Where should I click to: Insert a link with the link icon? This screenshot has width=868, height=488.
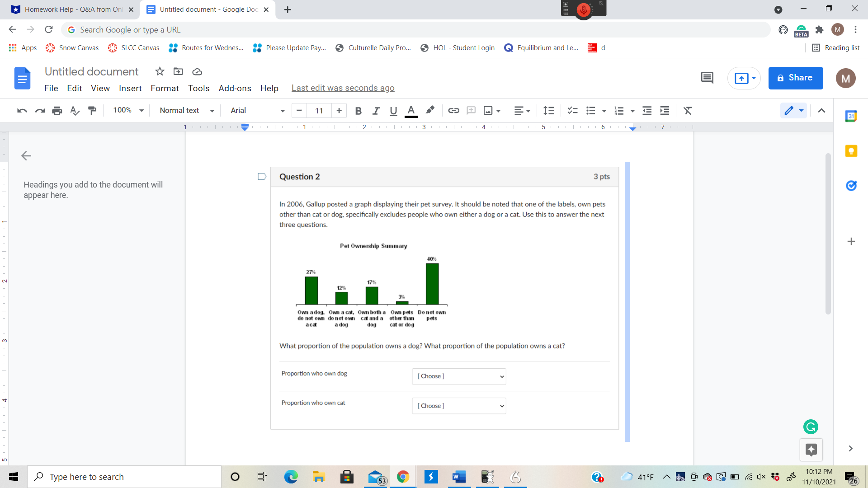point(453,110)
